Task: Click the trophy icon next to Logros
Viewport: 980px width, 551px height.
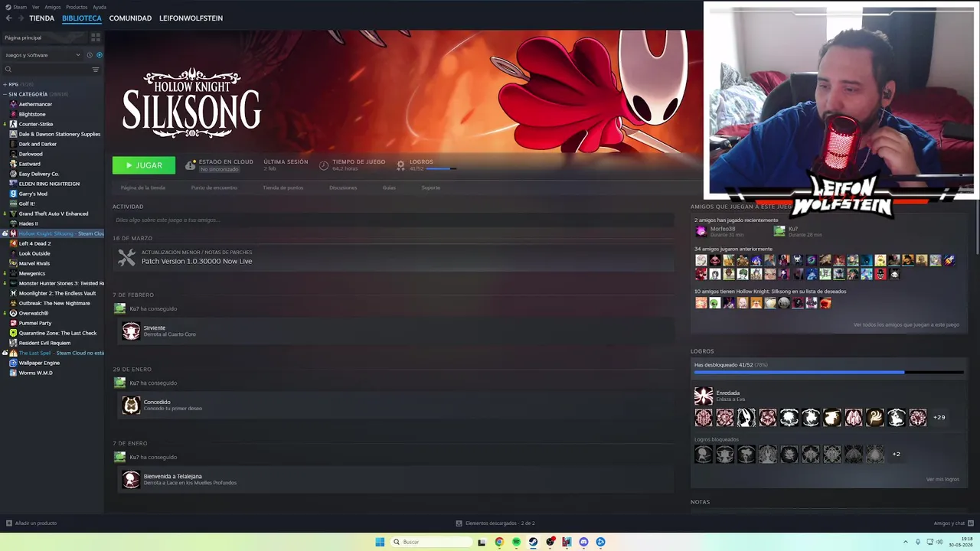Action: tap(400, 165)
